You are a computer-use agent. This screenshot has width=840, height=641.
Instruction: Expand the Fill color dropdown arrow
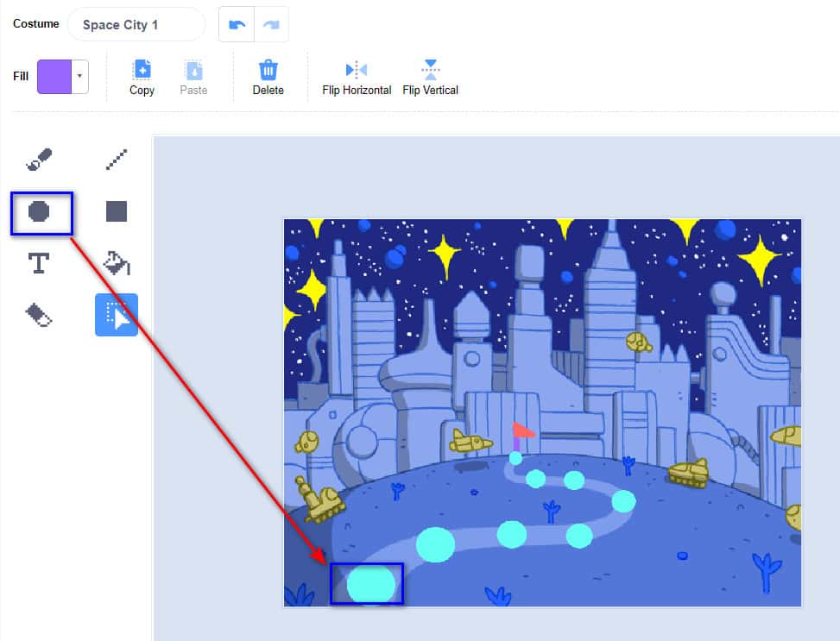(80, 77)
